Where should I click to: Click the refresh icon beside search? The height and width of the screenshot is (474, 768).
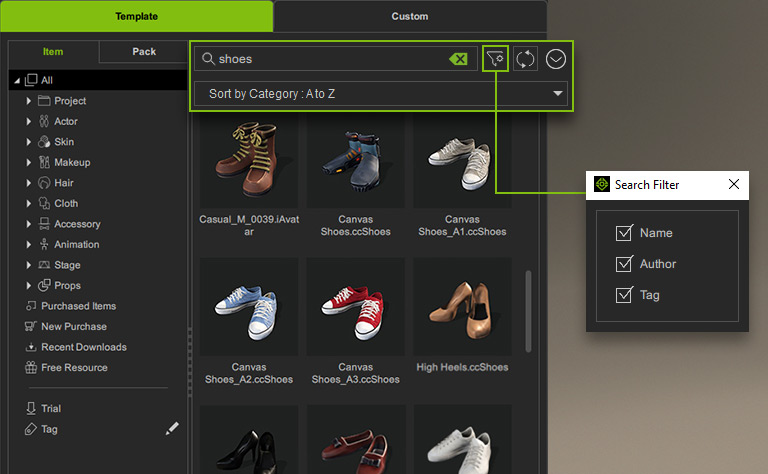[x=525, y=59]
